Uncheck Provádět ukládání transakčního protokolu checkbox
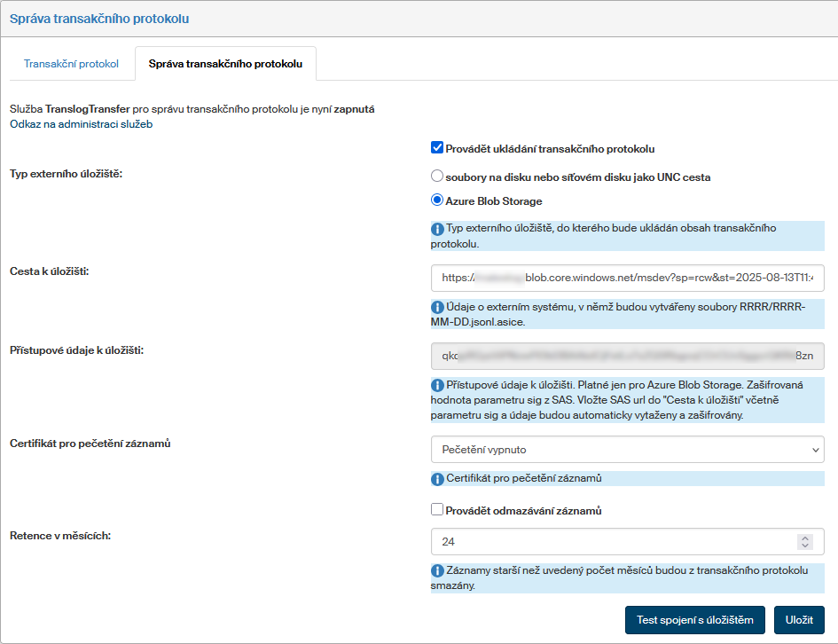This screenshot has width=838, height=644. tap(437, 149)
